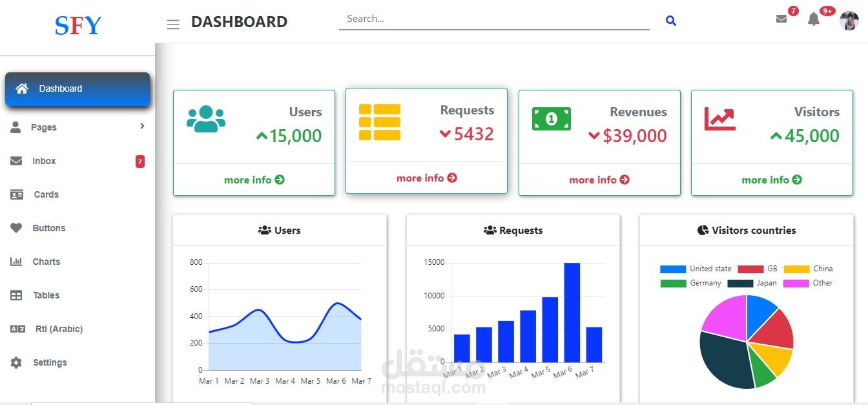Screen dimensions: 868x405
Task: Click the Users chart panel title
Action: pos(280,230)
